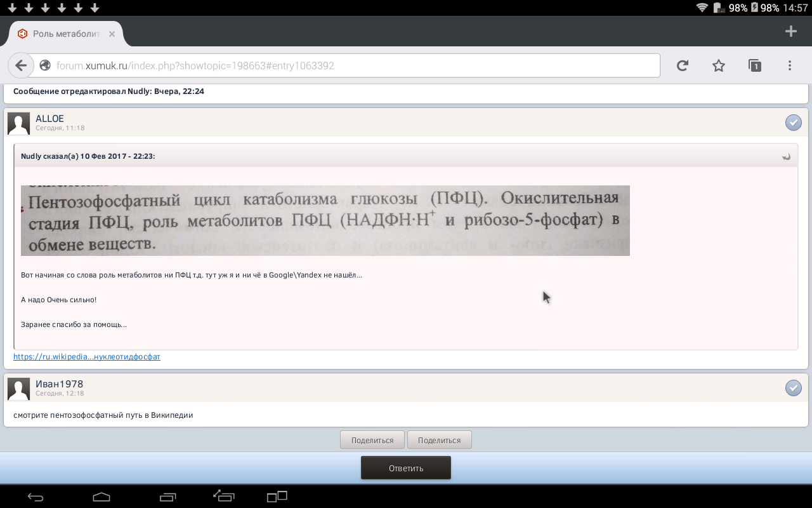812x508 pixels.
Task: Jump to original post via quote arrow
Action: (x=786, y=156)
